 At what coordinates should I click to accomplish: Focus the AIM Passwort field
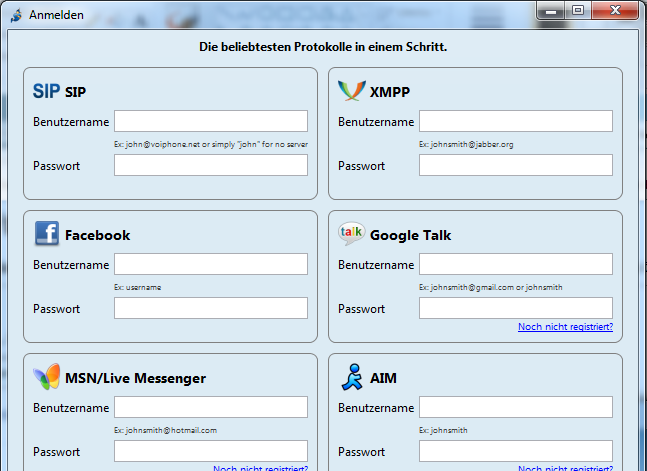[x=516, y=451]
